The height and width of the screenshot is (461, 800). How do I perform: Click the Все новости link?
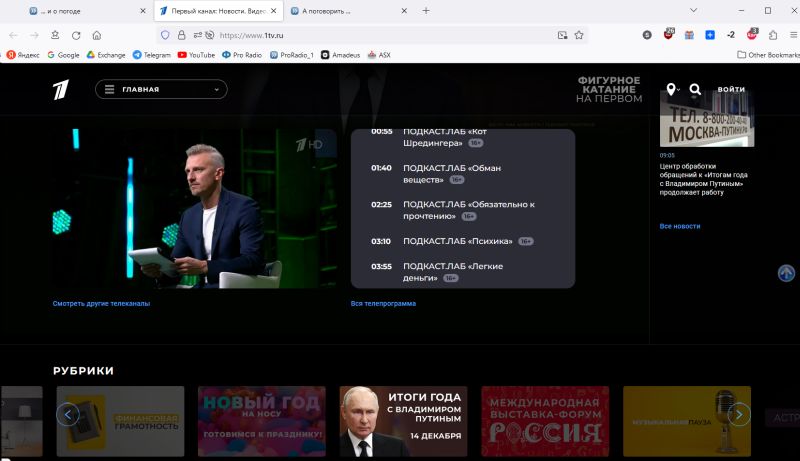(x=680, y=226)
